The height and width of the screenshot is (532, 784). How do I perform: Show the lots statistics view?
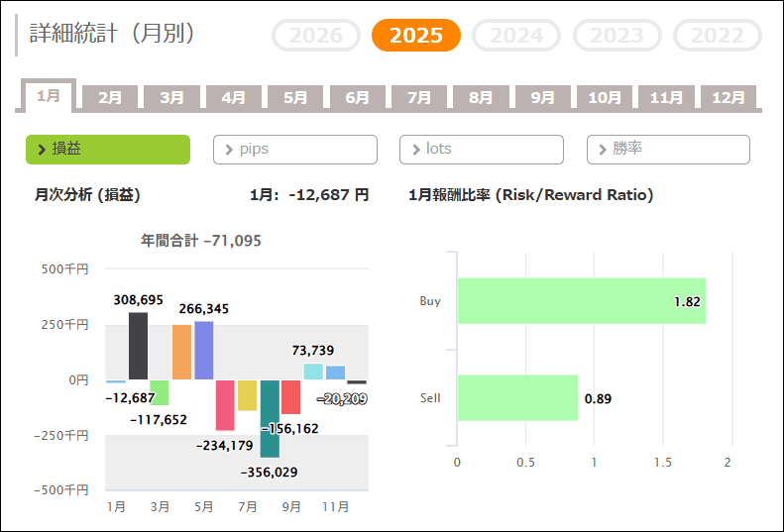pos(481,150)
